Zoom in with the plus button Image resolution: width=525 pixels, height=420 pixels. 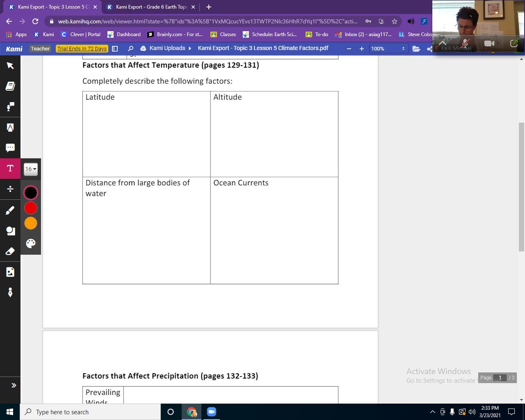point(361,48)
